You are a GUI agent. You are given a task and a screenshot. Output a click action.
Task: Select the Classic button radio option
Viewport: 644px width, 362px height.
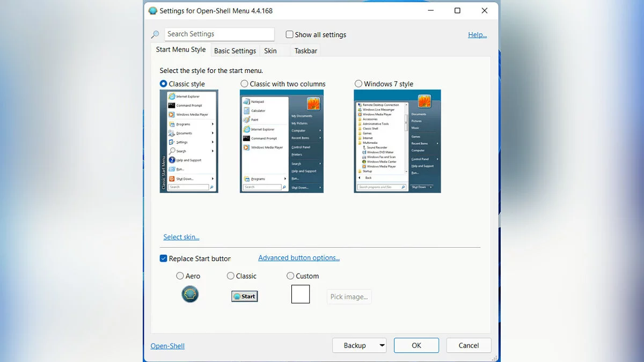click(x=231, y=276)
